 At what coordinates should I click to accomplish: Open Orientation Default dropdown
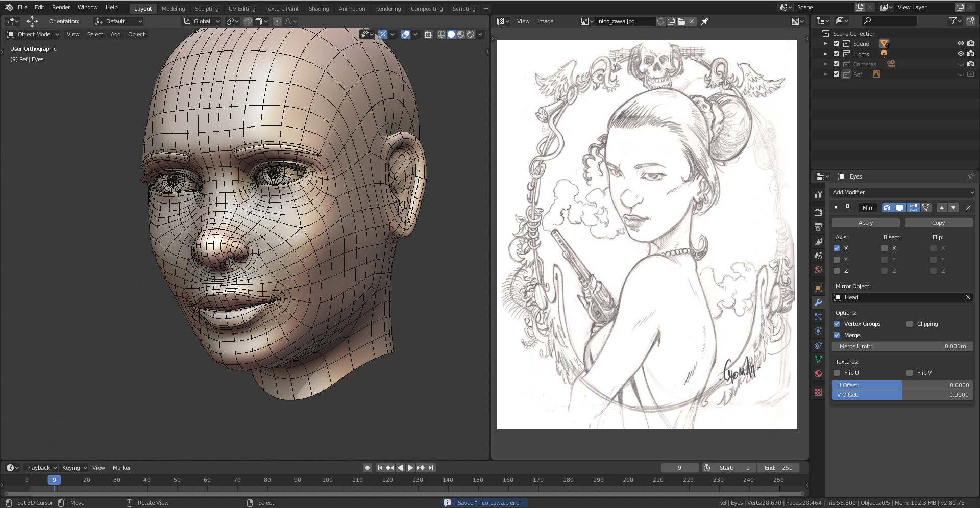tap(118, 21)
